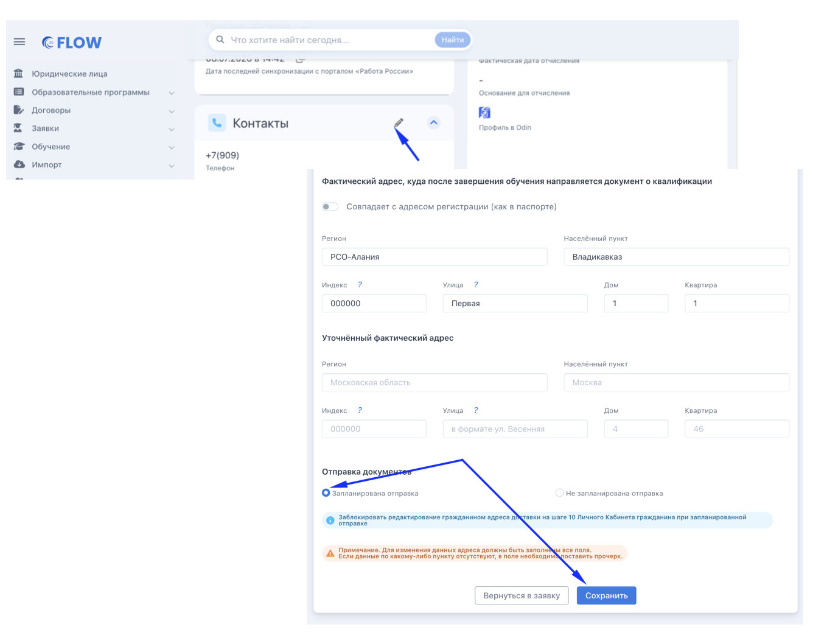Click Вернуться в заявку button
Viewport: 813px width, 644px height.
pos(522,595)
